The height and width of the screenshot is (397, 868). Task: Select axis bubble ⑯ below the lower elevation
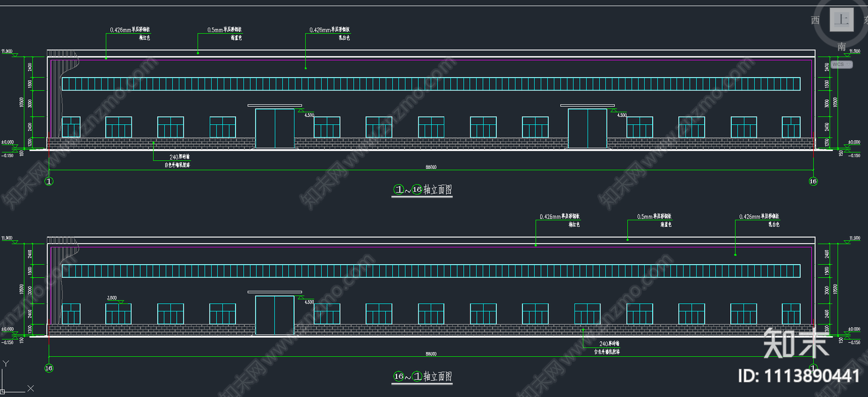click(x=49, y=368)
